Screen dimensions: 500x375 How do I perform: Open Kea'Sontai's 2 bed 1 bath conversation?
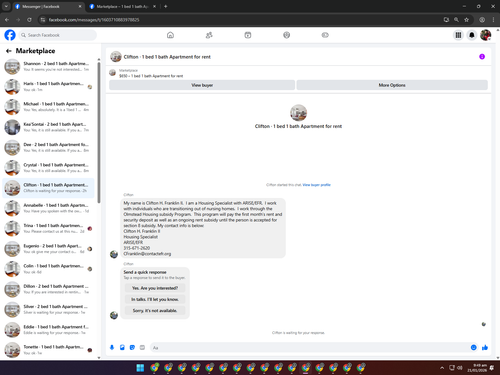coord(48,127)
